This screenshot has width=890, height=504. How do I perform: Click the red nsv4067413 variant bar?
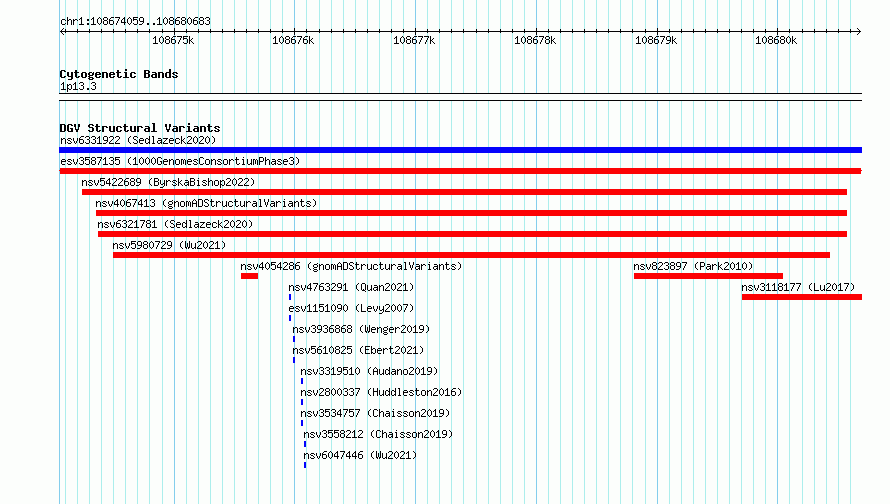click(x=471, y=213)
